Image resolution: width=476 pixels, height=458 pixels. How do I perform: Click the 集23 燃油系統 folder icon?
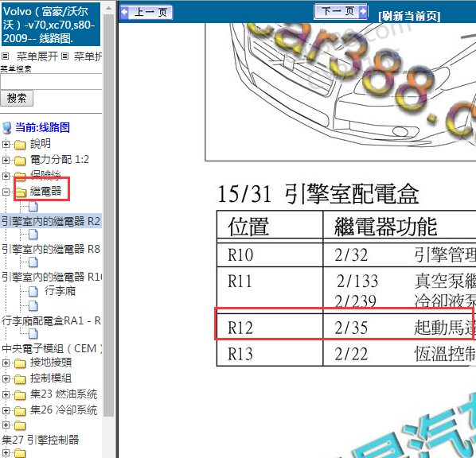tap(20, 395)
